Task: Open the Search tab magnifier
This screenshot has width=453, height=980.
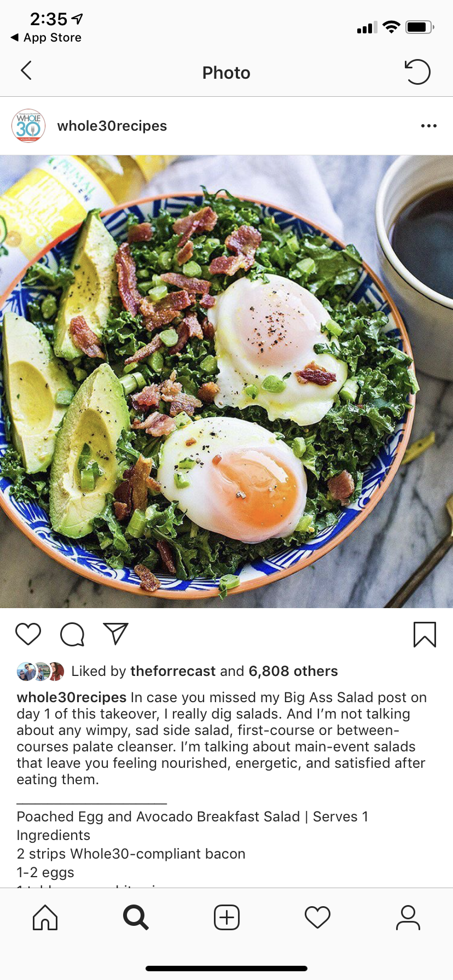Action: (136, 917)
